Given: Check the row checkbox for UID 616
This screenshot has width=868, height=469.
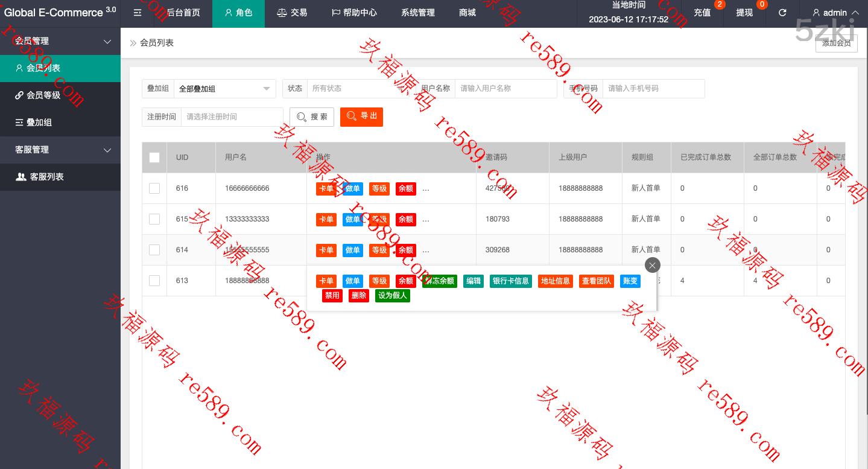Looking at the screenshot, I should (x=154, y=188).
